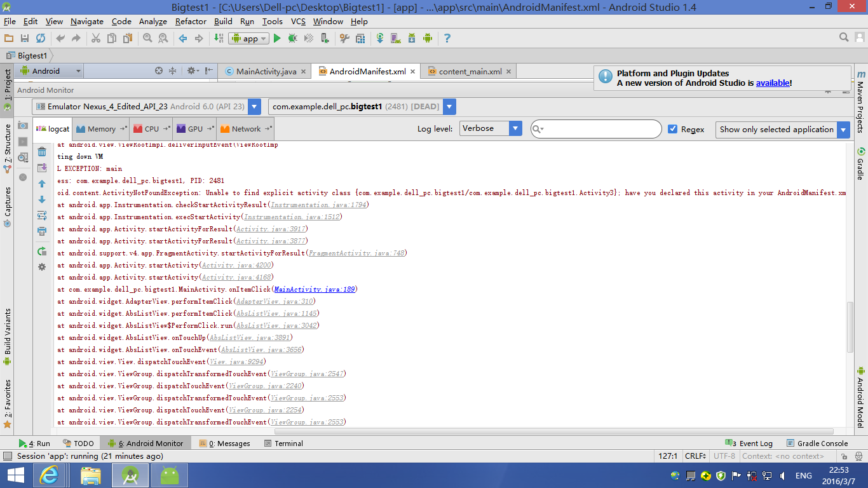Open the process selection dropdown
This screenshot has width=868, height=488.
click(x=362, y=107)
